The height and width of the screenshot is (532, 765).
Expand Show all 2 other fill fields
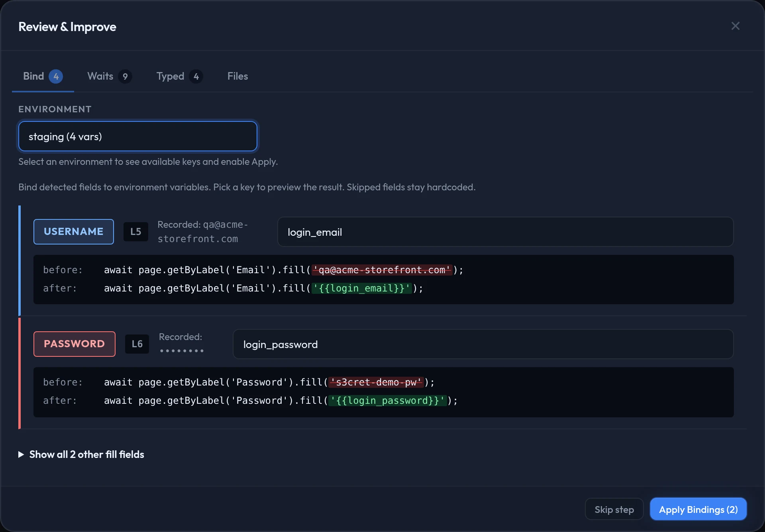81,454
